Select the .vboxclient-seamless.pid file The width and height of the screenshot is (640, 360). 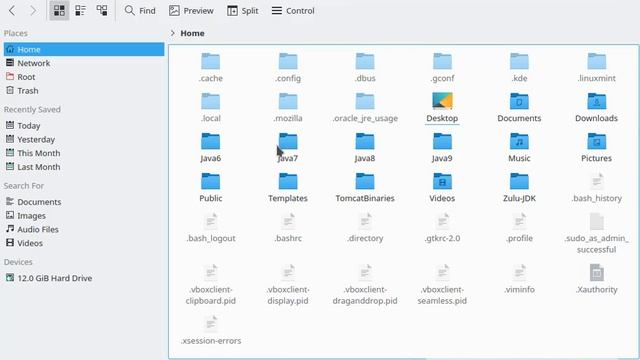tap(442, 284)
